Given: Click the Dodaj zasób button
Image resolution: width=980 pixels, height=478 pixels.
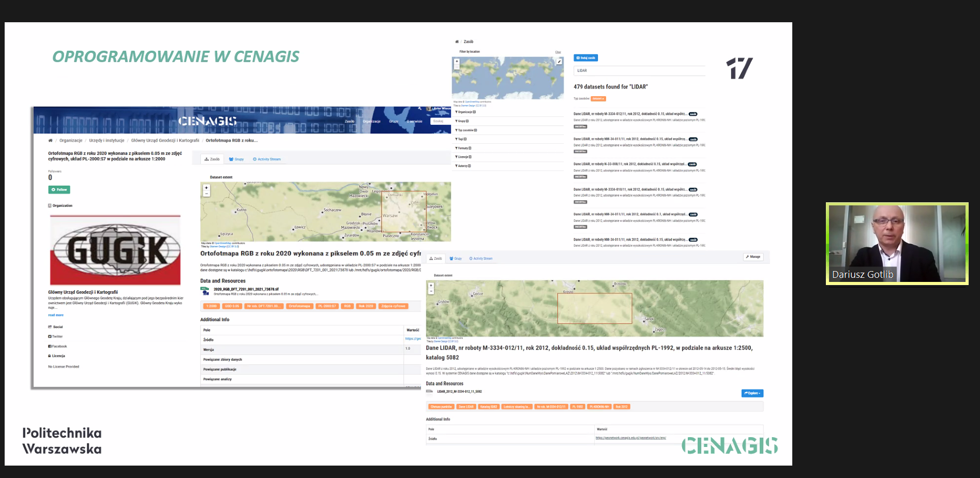Looking at the screenshot, I should click(x=585, y=58).
